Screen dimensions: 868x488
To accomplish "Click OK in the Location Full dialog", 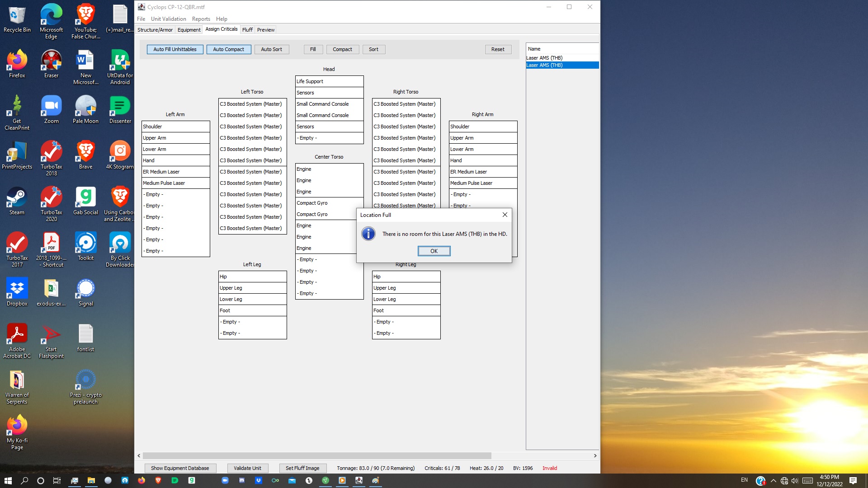I will pyautogui.click(x=434, y=251).
